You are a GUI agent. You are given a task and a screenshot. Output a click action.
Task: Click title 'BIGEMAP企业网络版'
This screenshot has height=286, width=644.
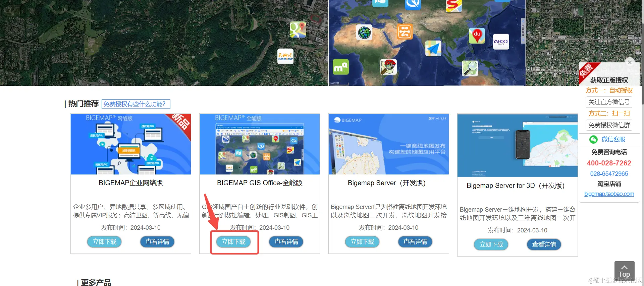pyautogui.click(x=131, y=183)
